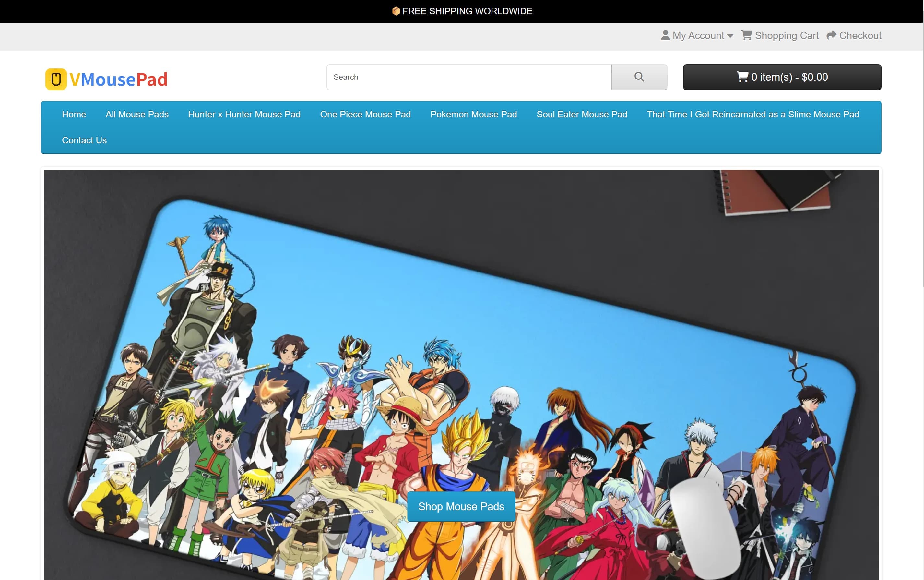Click the Checkout arrow icon
Viewport: 924px width, 580px height.
click(x=831, y=35)
